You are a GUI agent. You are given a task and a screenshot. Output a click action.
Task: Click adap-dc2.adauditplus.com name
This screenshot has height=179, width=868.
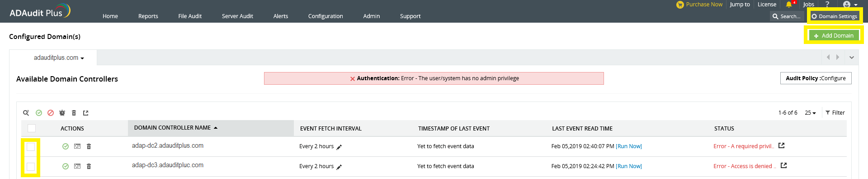[168, 145]
